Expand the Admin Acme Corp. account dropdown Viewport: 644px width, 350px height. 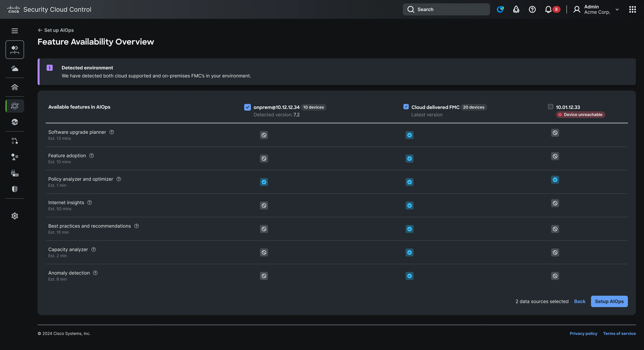(617, 10)
